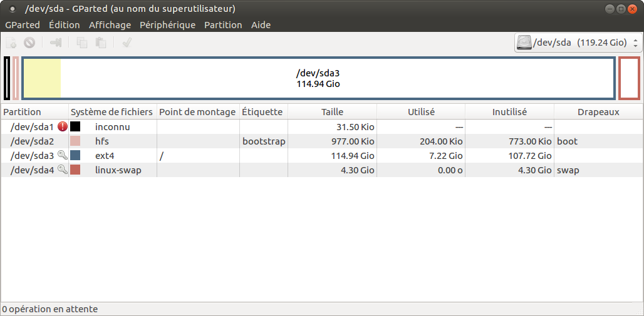Click the black inconnu color swatch

click(75, 127)
